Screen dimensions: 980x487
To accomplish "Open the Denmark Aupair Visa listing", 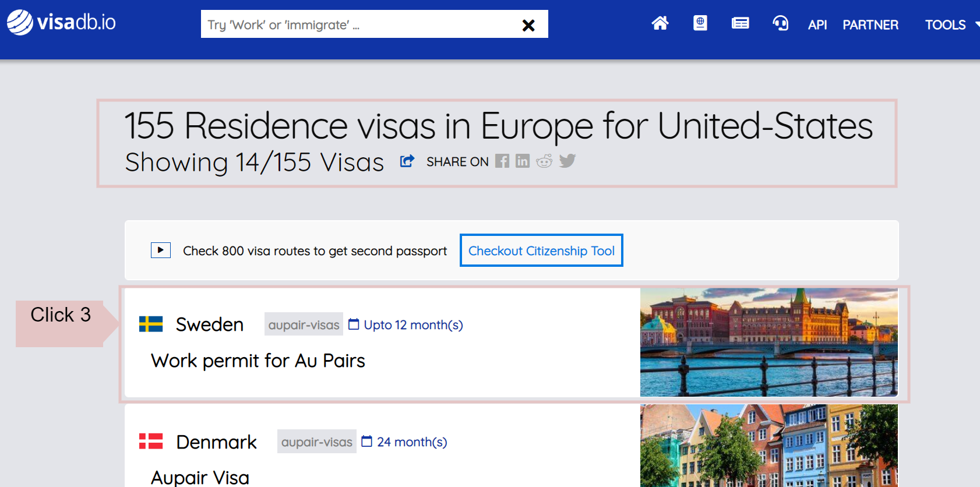I will pos(200,478).
